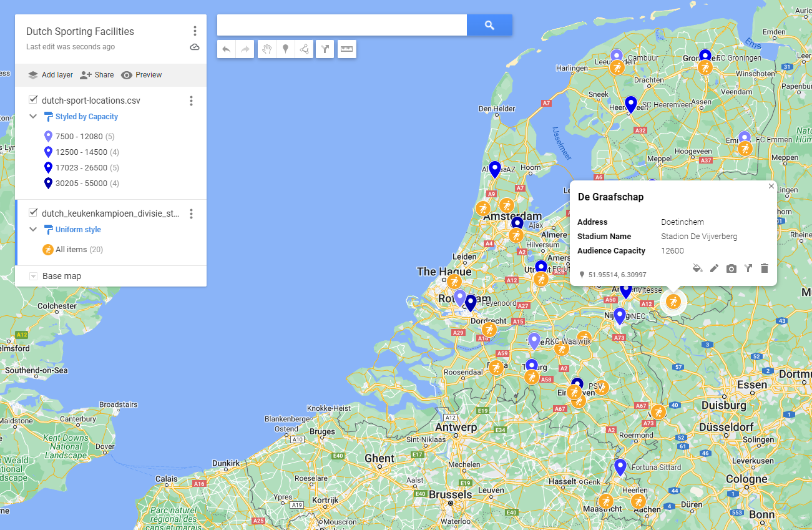This screenshot has height=530, width=812.
Task: Select the Add directions tool
Action: click(x=325, y=49)
